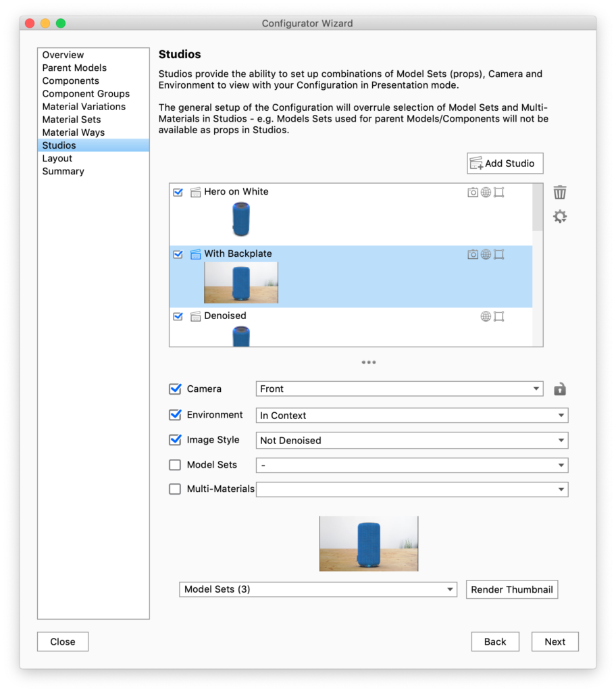The height and width of the screenshot is (692, 616).
Task: Click the large studio preview thumbnail
Action: (x=369, y=543)
